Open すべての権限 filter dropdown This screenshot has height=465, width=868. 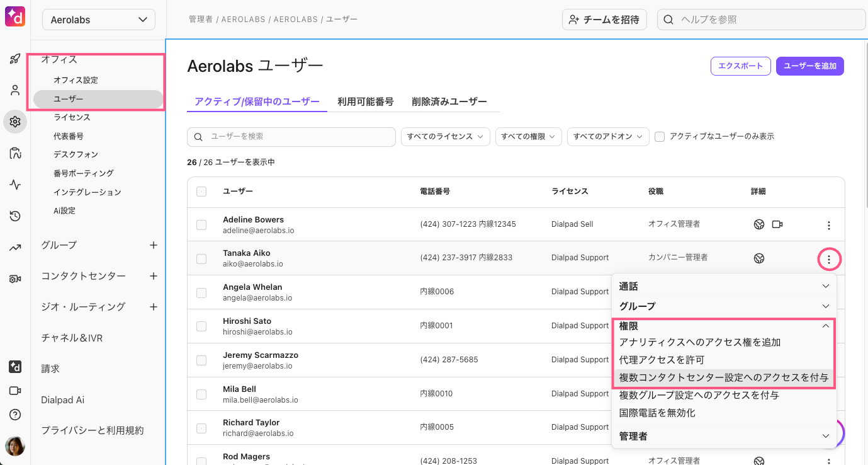pyautogui.click(x=529, y=137)
